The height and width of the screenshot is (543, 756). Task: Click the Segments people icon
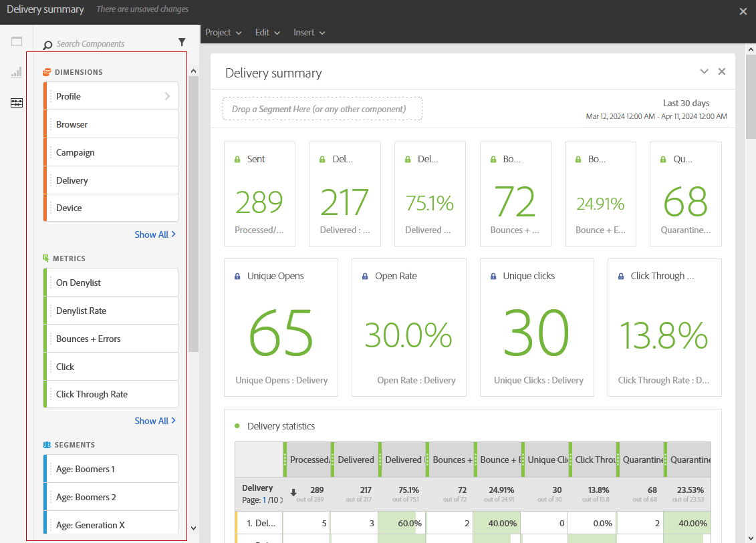(46, 444)
